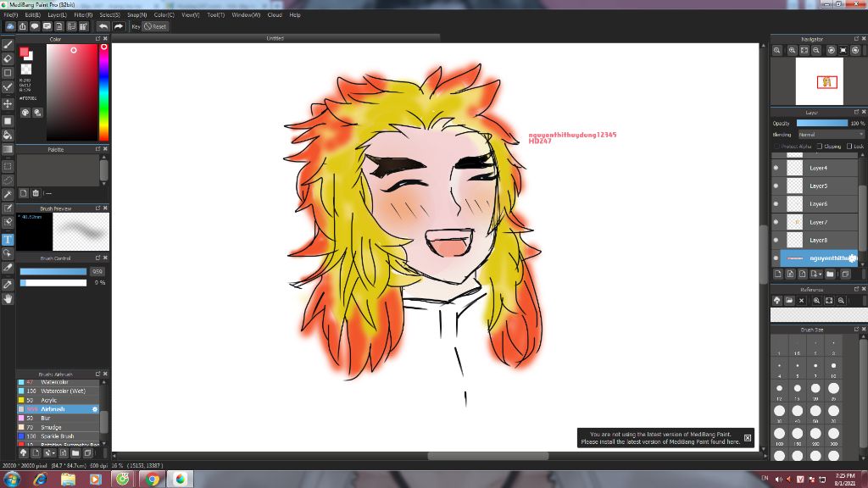
Task: Click the Redo arrow in toolbar
Action: coord(119,26)
